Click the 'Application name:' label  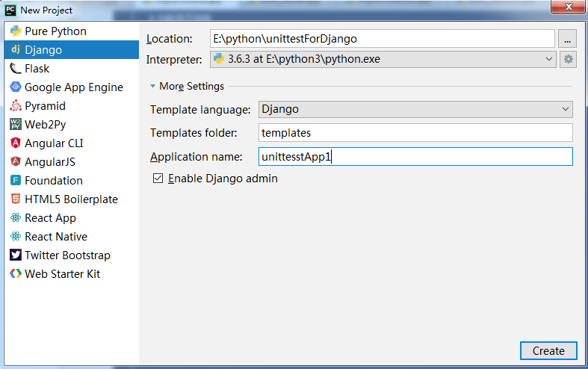pyautogui.click(x=196, y=157)
